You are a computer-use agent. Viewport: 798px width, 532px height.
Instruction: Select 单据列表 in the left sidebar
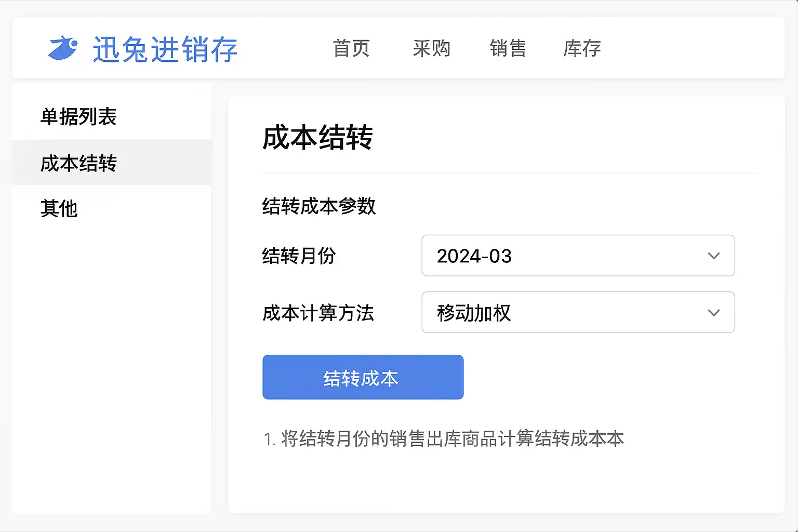(x=78, y=116)
